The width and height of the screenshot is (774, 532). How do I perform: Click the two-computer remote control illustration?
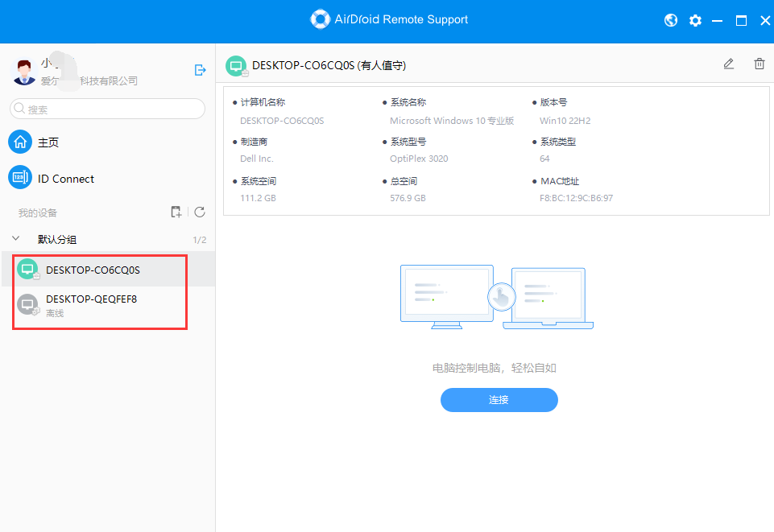click(497, 297)
